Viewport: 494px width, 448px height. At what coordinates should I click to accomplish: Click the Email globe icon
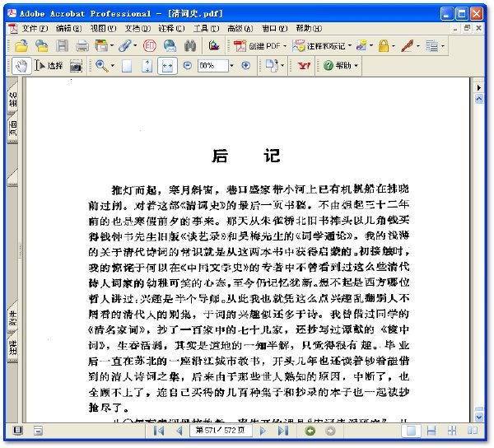click(170, 46)
